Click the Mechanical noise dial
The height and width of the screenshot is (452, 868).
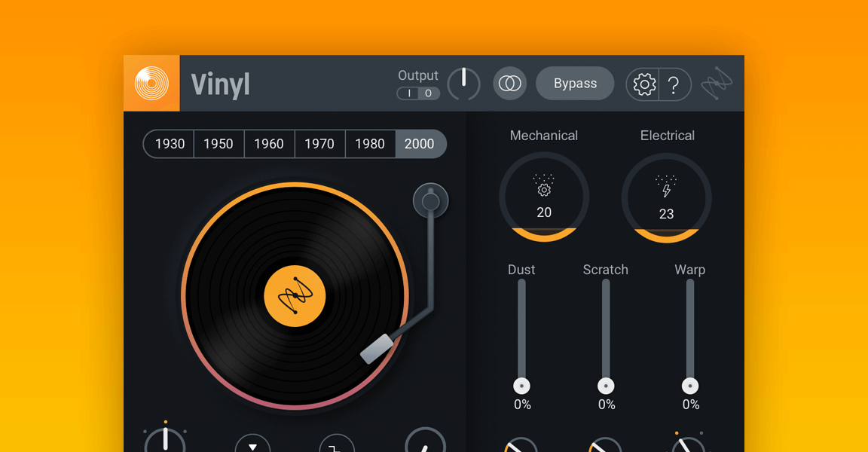pos(543,197)
